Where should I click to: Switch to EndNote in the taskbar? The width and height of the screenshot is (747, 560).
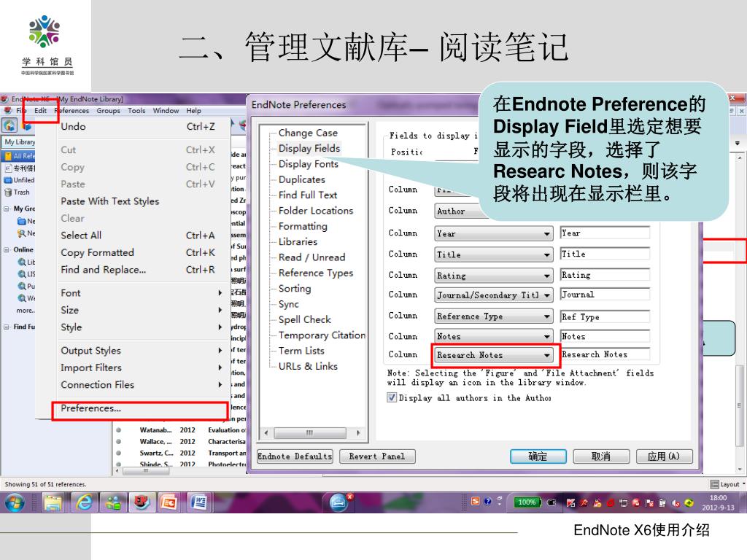point(142,503)
